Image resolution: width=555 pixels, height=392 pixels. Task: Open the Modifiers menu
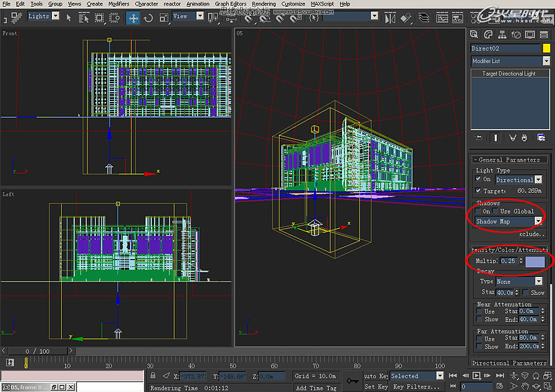(x=119, y=3)
